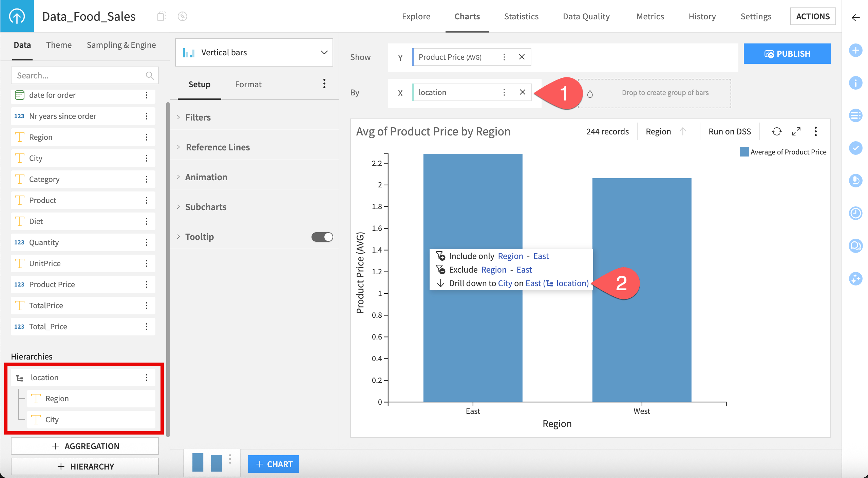This screenshot has height=478, width=868.
Task: Toggle the Tooltip switch off
Action: click(x=322, y=237)
